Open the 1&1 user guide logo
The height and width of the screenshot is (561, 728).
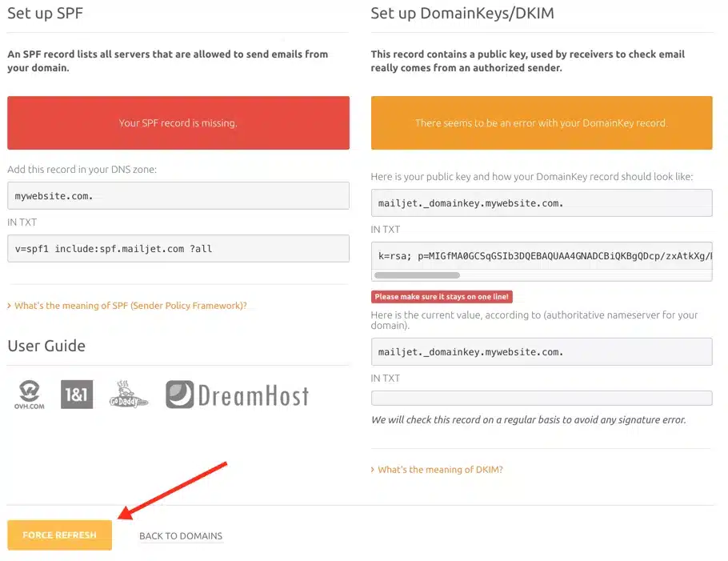pos(77,395)
